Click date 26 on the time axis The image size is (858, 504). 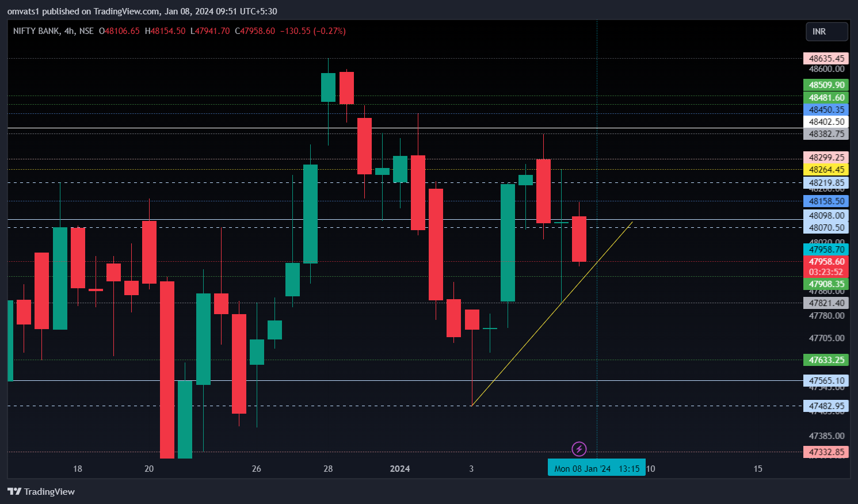(257, 469)
